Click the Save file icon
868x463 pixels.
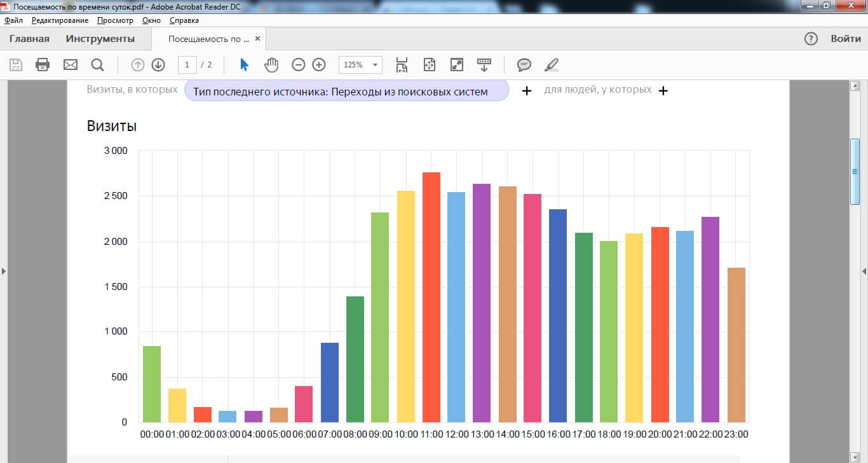tap(16, 65)
